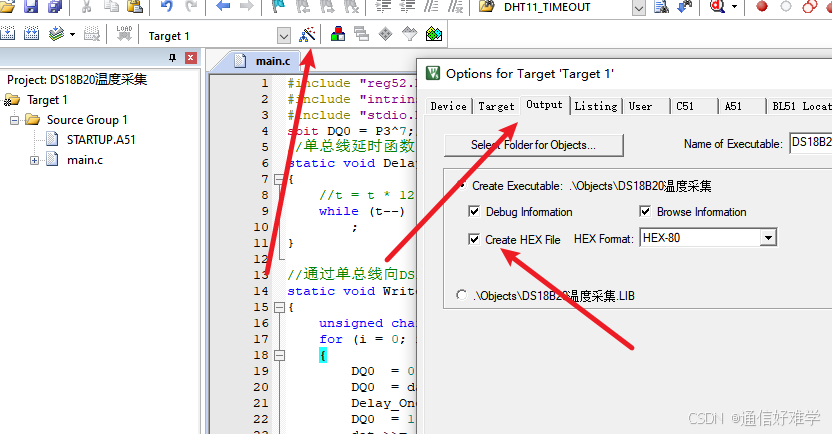Click the Copy toolbar icon
The height and width of the screenshot is (434, 832).
(x=111, y=6)
